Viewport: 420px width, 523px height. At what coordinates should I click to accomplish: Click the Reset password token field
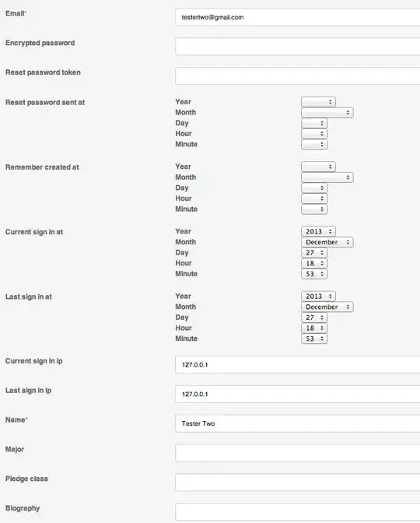click(297, 75)
